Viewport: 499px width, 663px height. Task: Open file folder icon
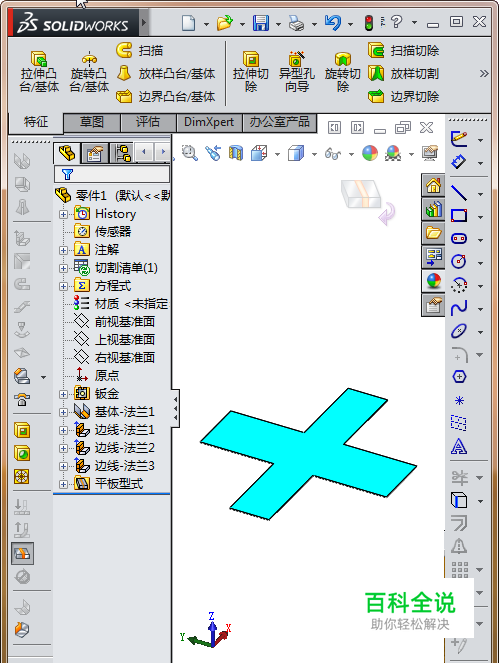pos(225,22)
